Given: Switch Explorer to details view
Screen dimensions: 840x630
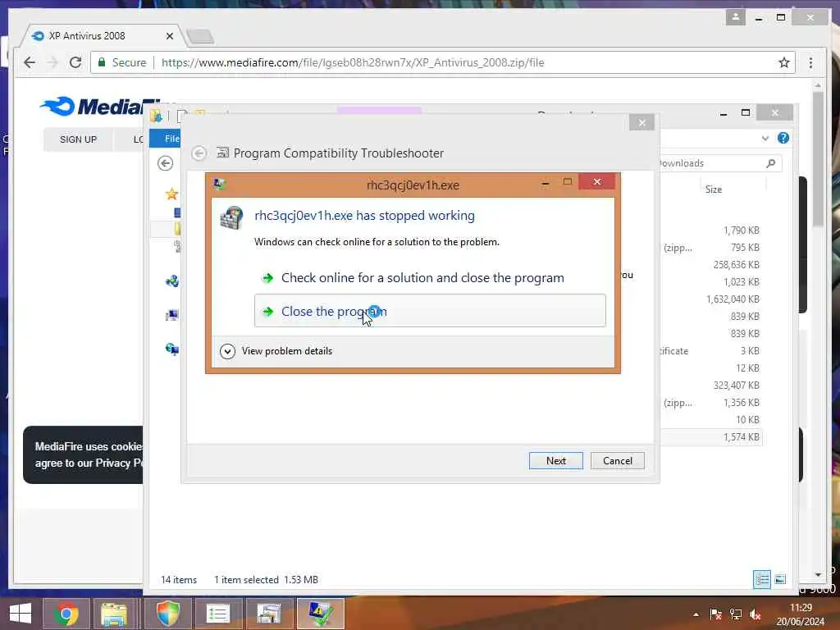Looking at the screenshot, I should pos(762,579).
